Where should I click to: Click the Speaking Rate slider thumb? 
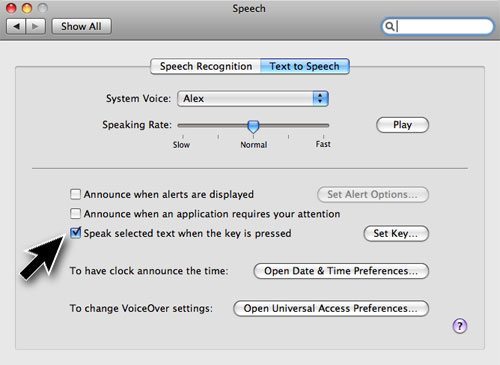(x=253, y=126)
